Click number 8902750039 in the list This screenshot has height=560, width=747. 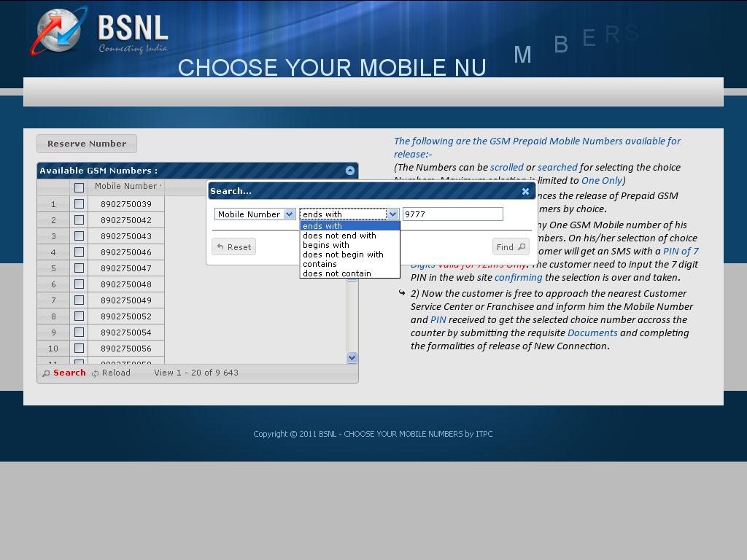click(126, 204)
